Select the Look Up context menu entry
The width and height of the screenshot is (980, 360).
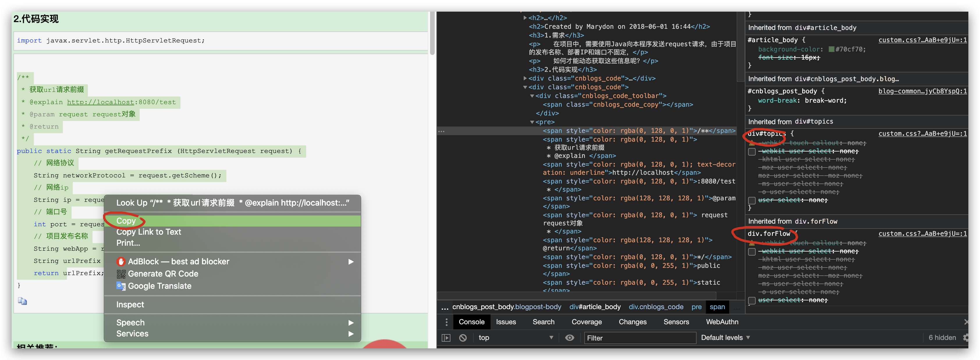pos(232,203)
